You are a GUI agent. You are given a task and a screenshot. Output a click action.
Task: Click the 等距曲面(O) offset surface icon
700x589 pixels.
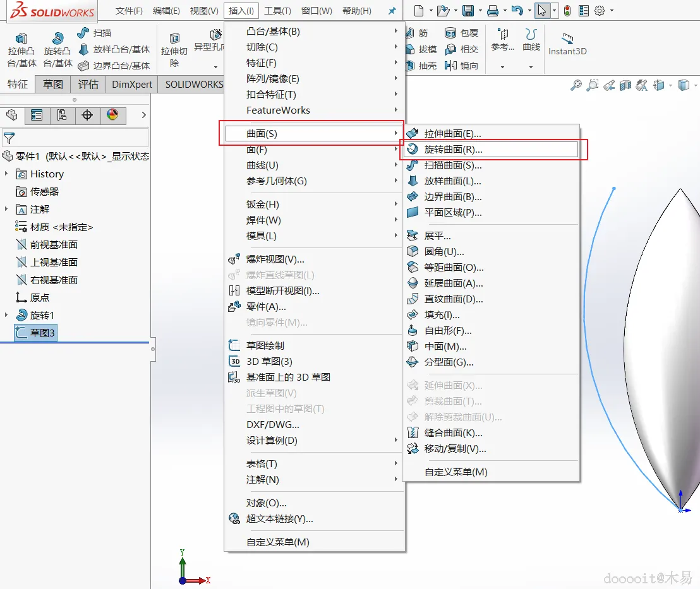click(x=413, y=267)
